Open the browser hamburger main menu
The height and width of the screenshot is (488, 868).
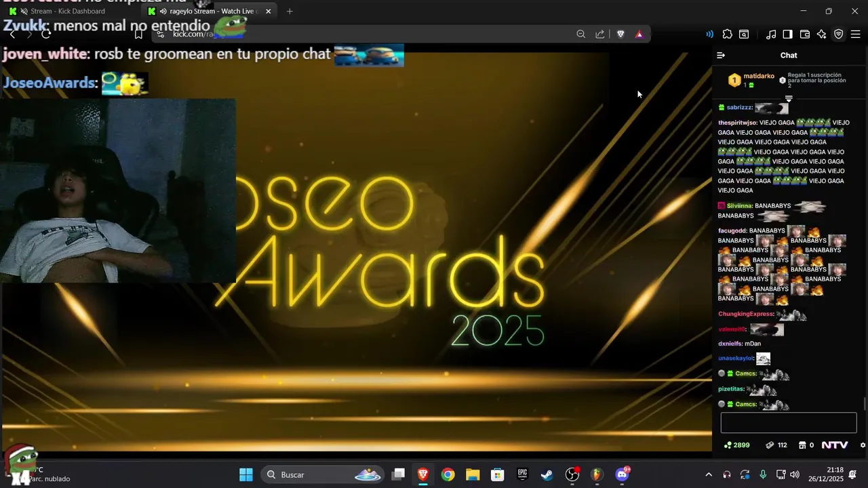click(x=855, y=34)
